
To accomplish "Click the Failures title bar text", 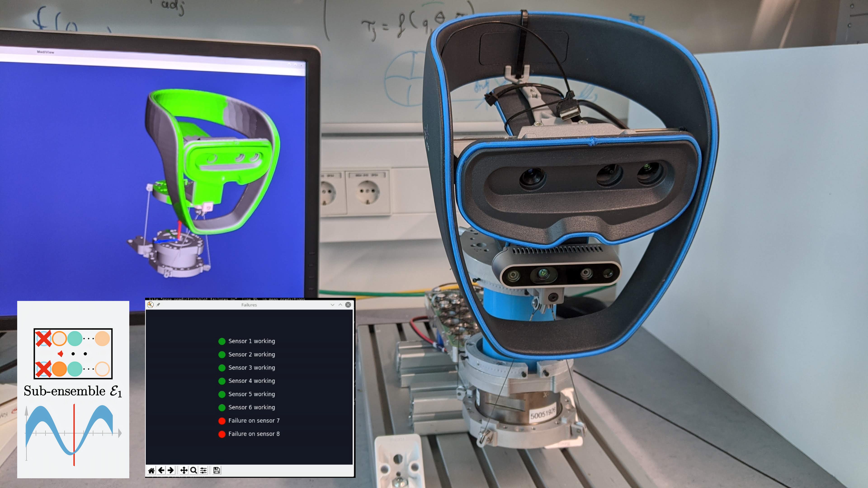I will (x=249, y=305).
